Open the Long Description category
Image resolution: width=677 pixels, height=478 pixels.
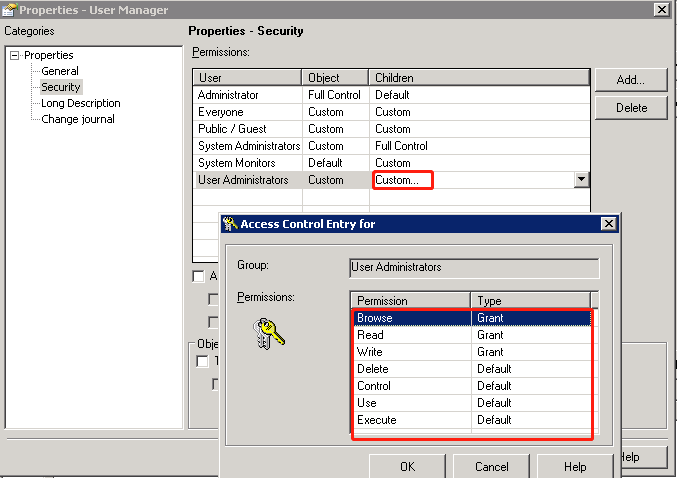pyautogui.click(x=80, y=103)
